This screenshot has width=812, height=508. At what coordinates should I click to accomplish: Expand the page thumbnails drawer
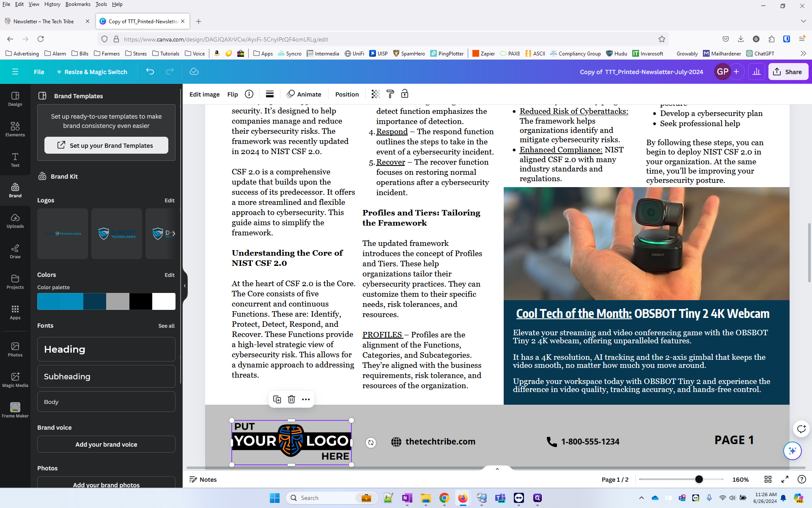(x=497, y=469)
